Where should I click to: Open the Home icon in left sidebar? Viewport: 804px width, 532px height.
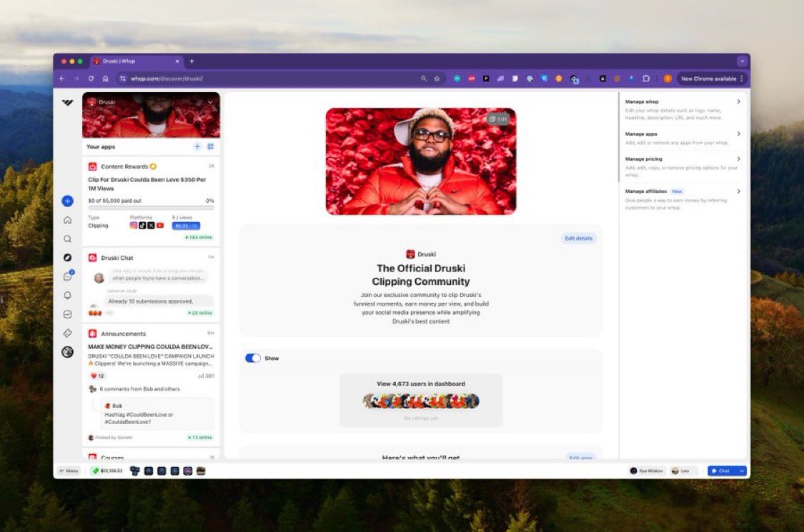click(x=67, y=220)
